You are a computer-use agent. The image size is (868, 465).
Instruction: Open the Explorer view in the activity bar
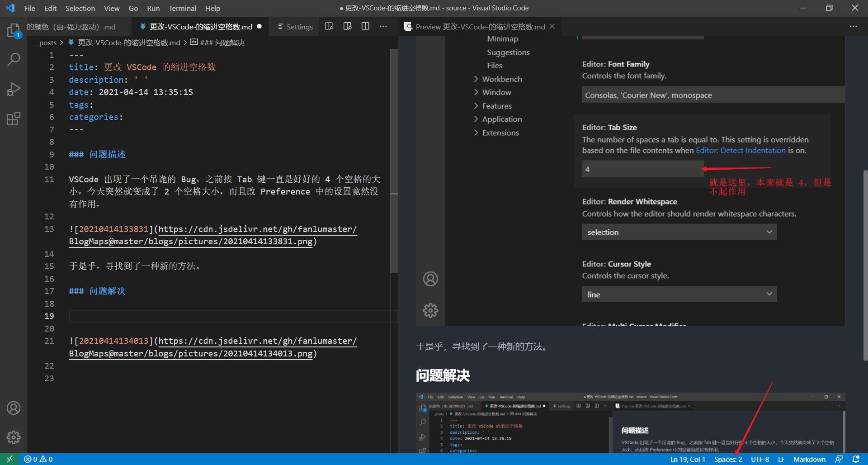tap(14, 30)
